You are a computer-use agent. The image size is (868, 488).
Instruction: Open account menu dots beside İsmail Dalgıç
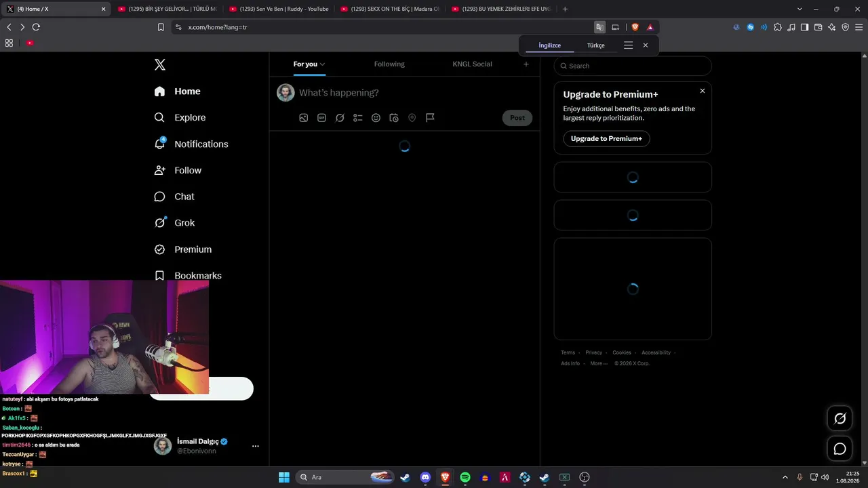(x=256, y=446)
